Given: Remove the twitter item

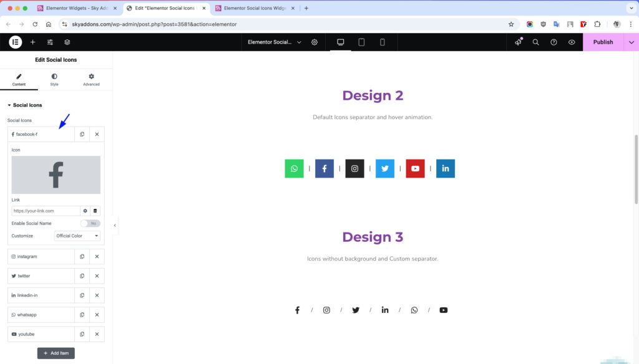Looking at the screenshot, I should click(x=97, y=276).
